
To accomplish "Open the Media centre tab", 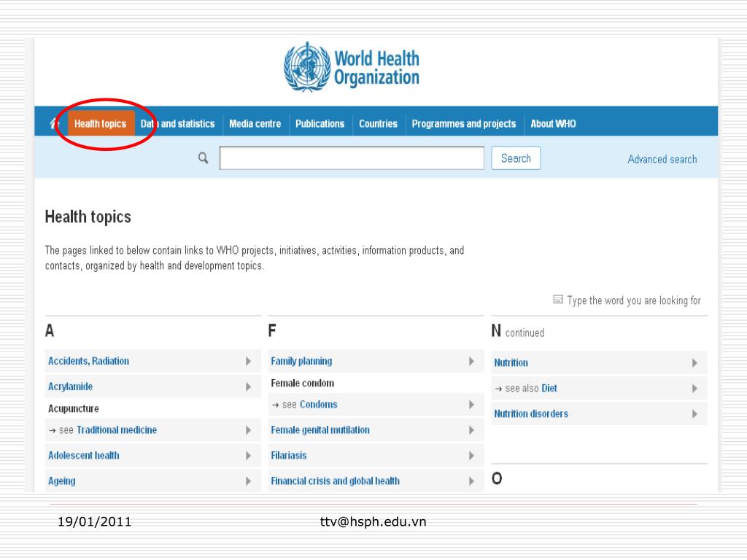I will coord(255,124).
